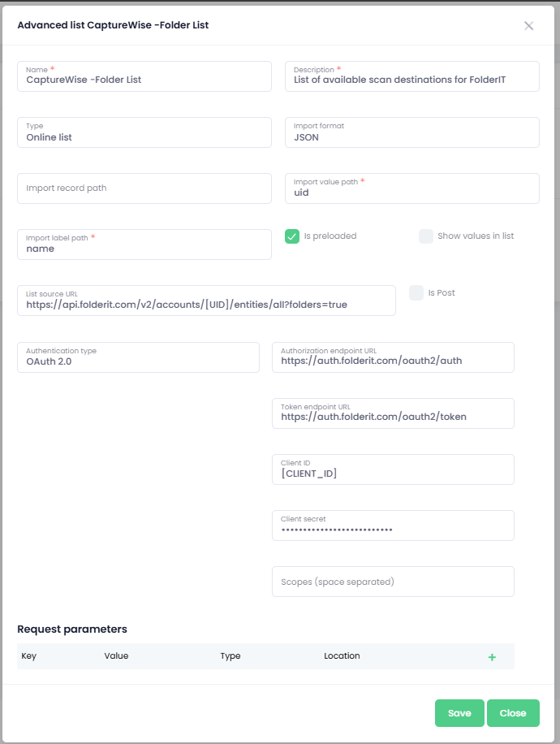Image resolution: width=560 pixels, height=744 pixels.
Task: Focus the Description text field
Action: [411, 76]
